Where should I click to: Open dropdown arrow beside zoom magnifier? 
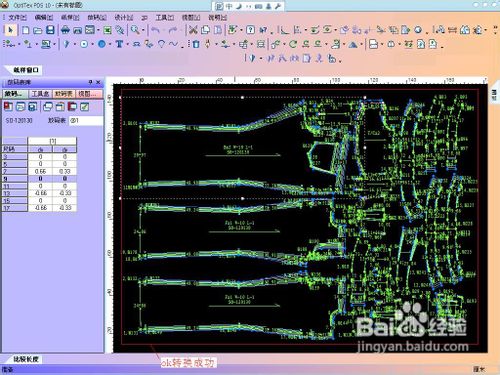pos(143,31)
